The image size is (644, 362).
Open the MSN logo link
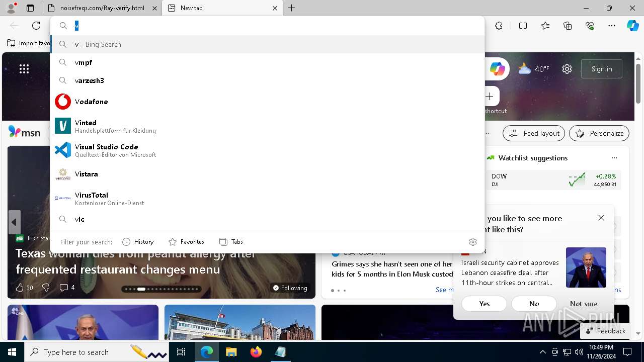click(24, 133)
